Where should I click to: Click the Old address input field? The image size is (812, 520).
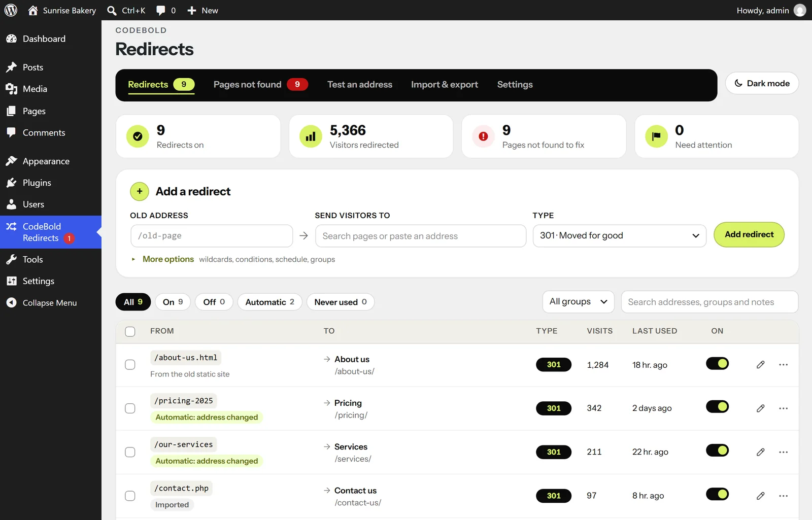[212, 236]
